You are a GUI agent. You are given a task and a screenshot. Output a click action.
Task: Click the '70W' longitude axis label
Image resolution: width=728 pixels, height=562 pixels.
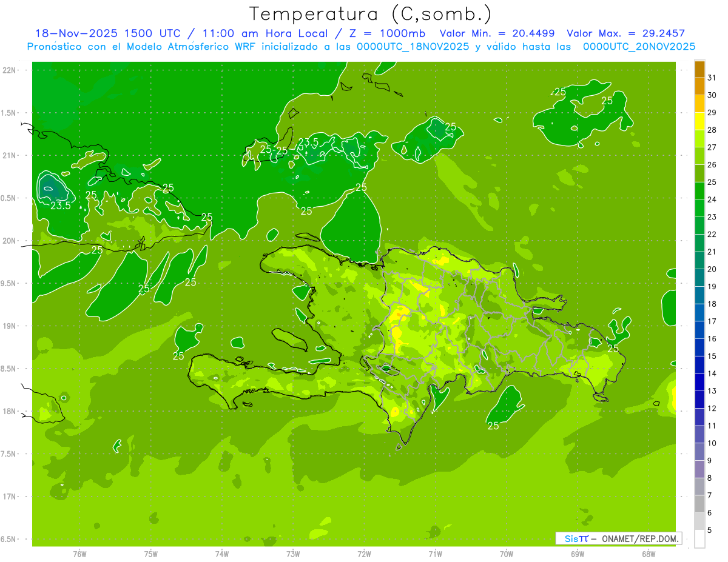[507, 554]
